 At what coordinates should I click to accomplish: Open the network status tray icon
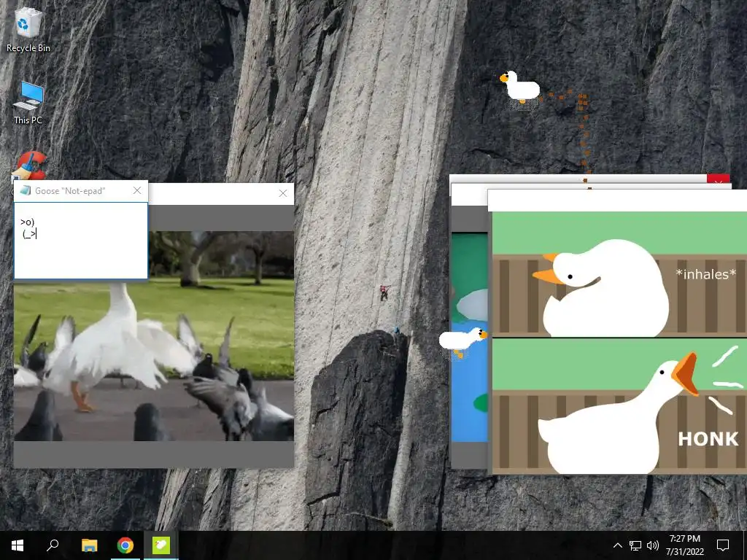635,545
